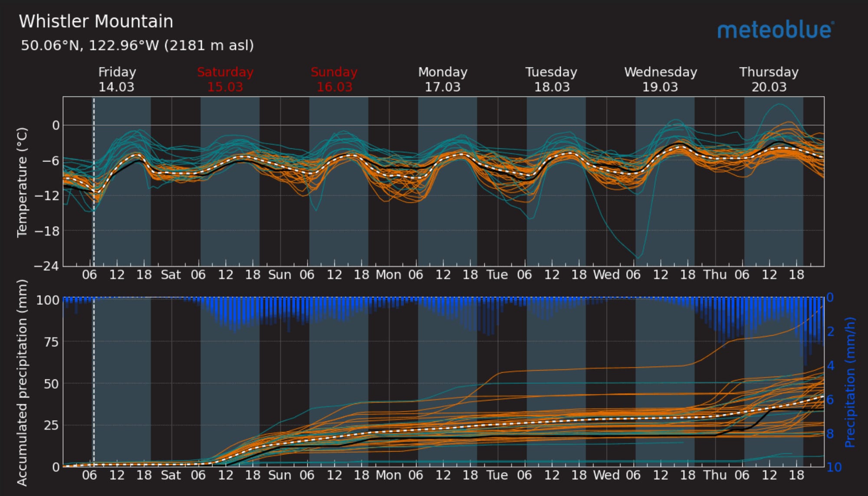This screenshot has height=496, width=868.
Task: Click the meteoblue logo
Action: pyautogui.click(x=775, y=30)
